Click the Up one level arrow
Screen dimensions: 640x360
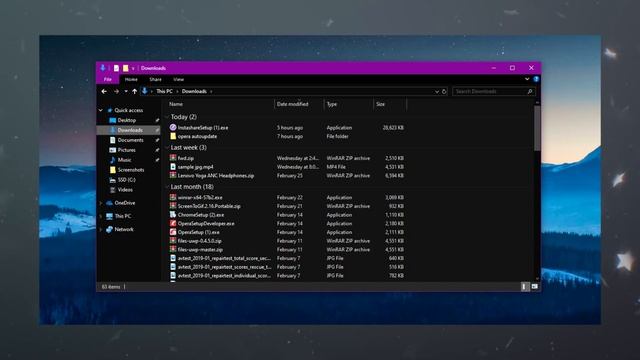[134, 91]
